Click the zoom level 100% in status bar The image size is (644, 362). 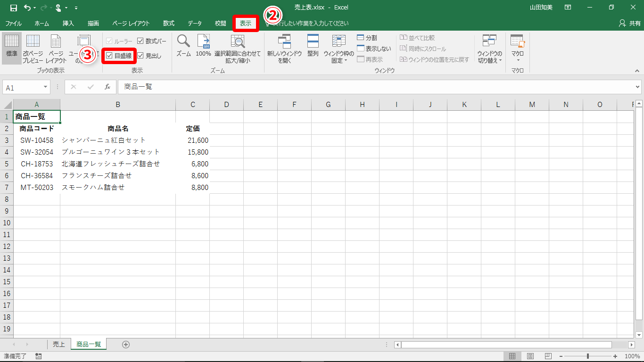[632, 356]
